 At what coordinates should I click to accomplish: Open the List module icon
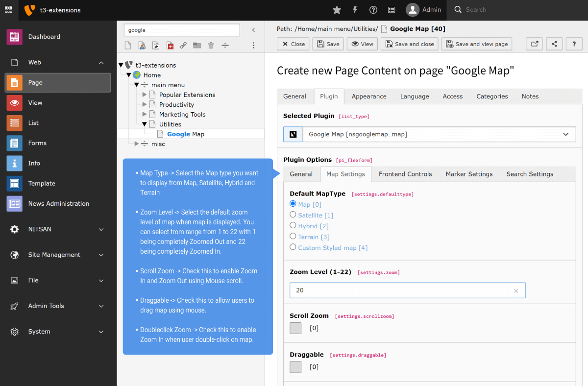coord(14,123)
